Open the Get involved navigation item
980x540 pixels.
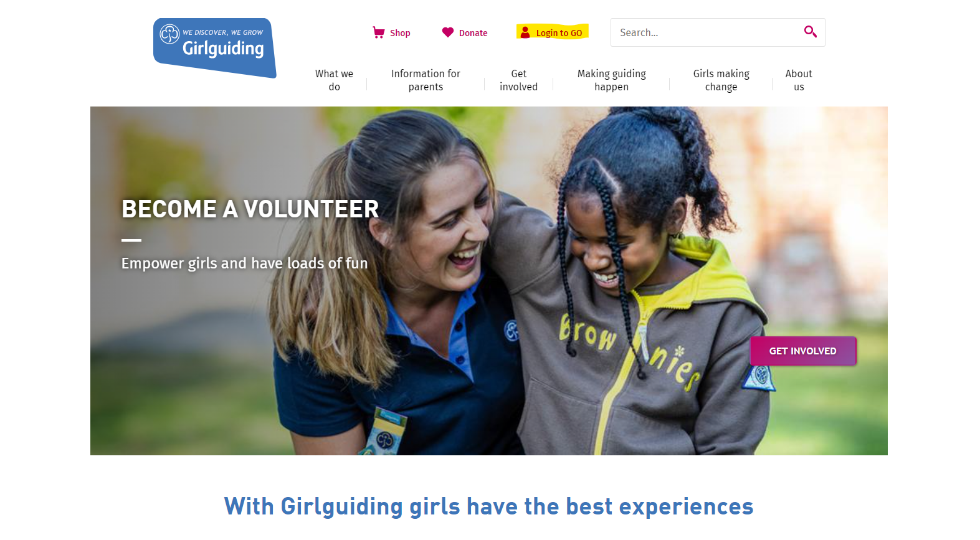518,80
